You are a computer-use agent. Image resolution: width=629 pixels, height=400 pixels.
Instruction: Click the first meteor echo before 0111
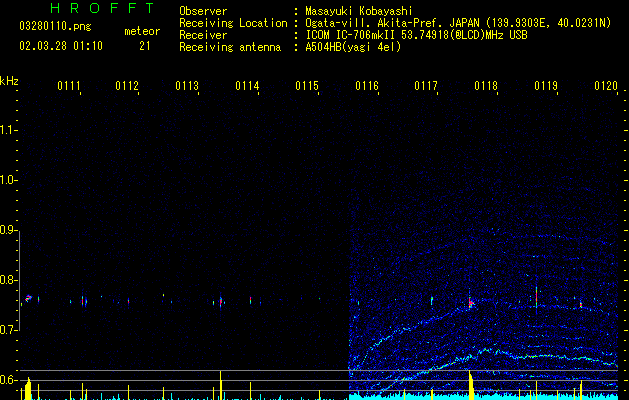click(x=28, y=298)
